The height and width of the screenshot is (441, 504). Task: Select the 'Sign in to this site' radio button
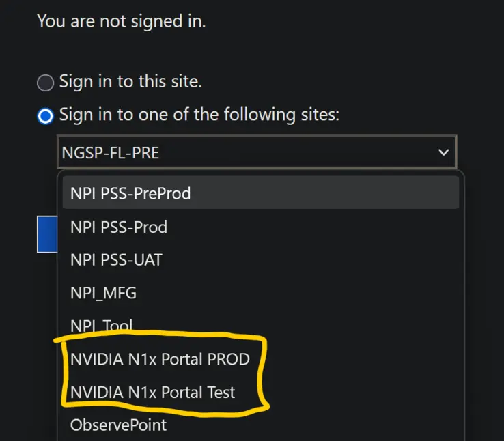45,83
